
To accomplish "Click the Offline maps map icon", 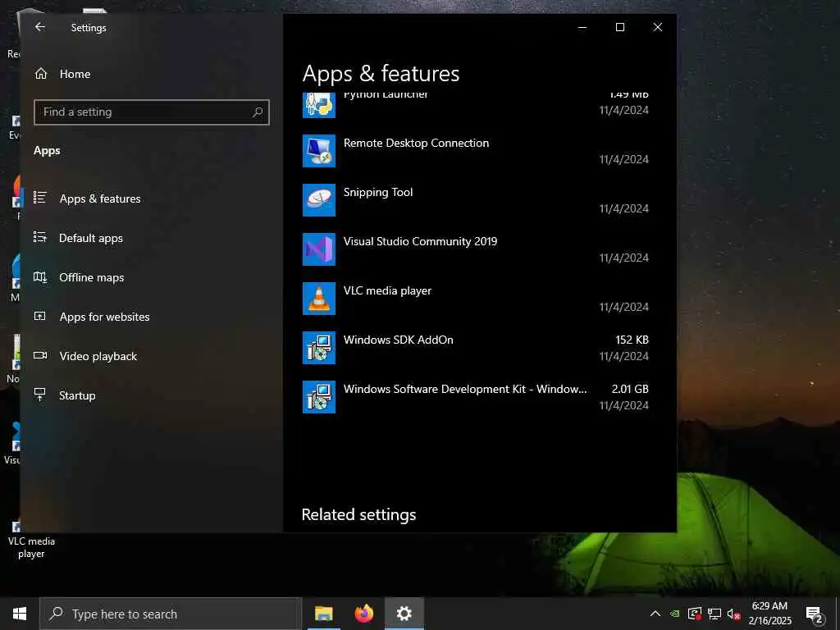I will (40, 276).
